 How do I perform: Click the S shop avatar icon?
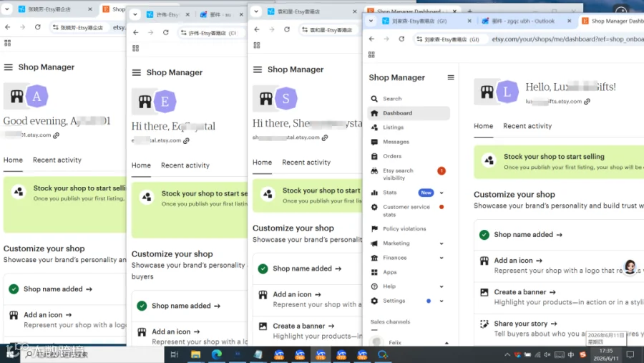(x=286, y=99)
